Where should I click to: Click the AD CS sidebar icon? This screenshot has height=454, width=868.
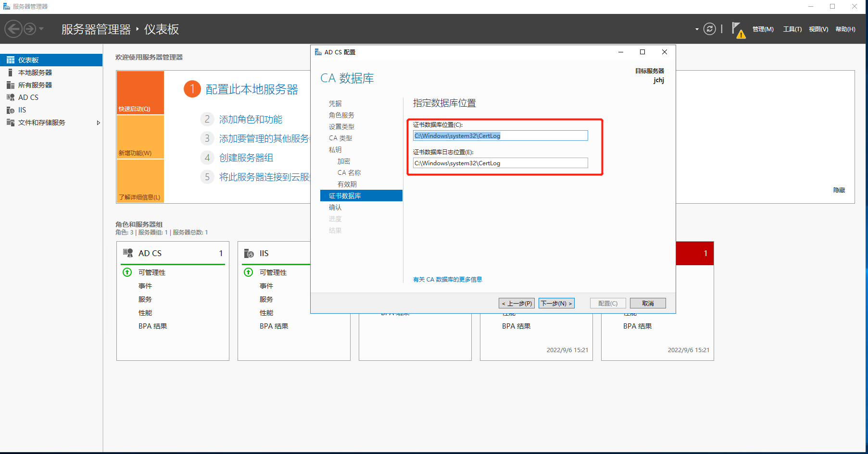tap(10, 98)
